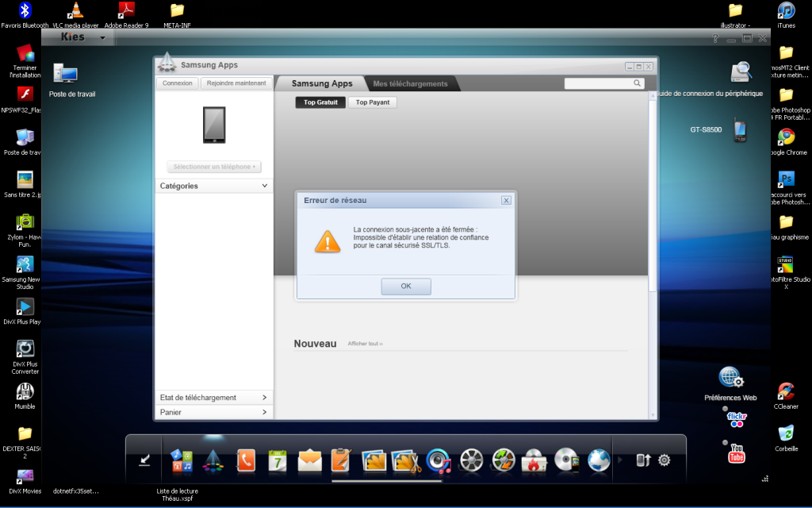The height and width of the screenshot is (508, 812).
Task: Open the media and apps tiles dock icon
Action: (x=182, y=460)
